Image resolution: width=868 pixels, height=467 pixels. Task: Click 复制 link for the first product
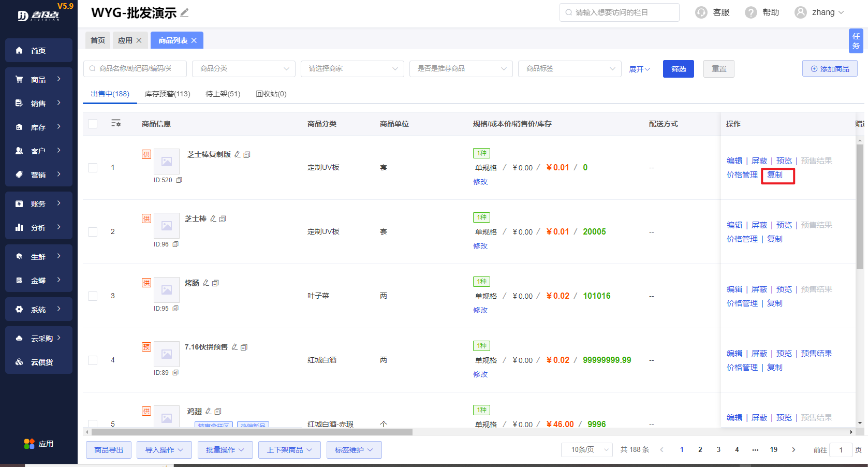point(775,175)
